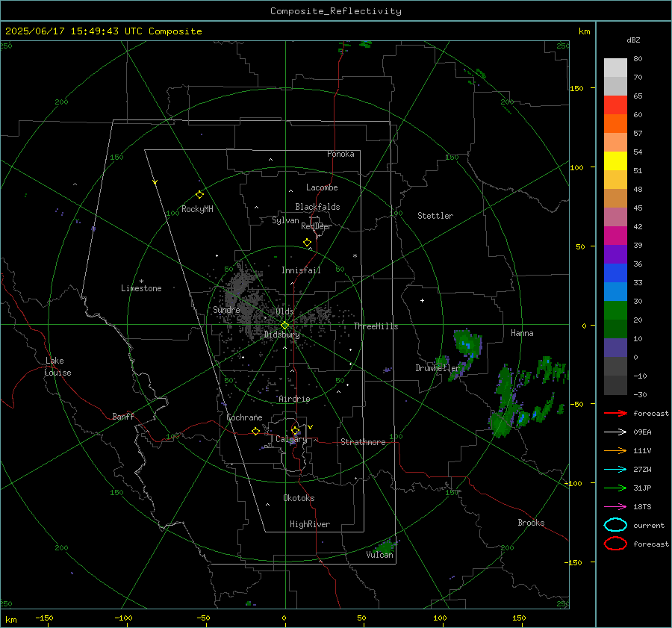Image resolution: width=672 pixels, height=628 pixels.
Task: Click the Airdrie city label
Action: tap(294, 399)
